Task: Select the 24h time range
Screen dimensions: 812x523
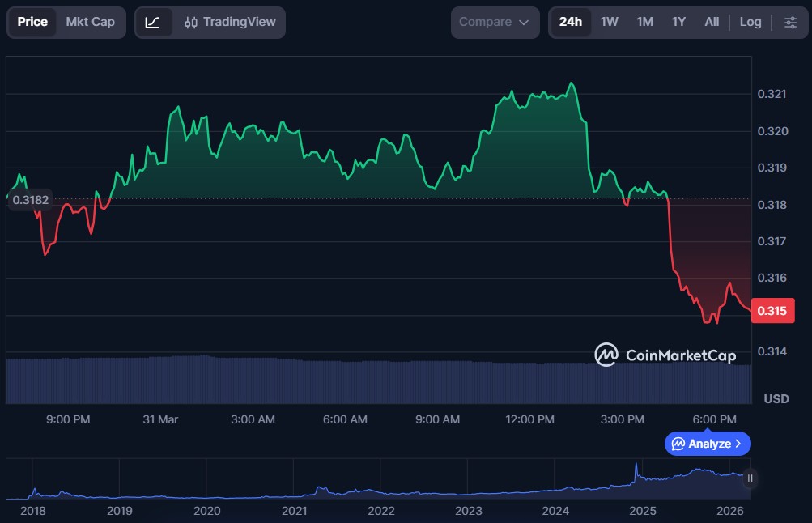Action: point(570,22)
